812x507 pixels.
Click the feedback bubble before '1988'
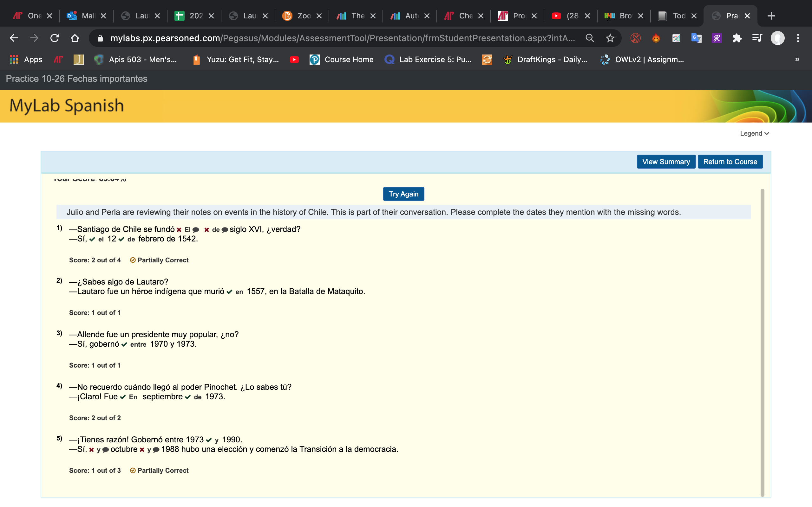coord(156,450)
